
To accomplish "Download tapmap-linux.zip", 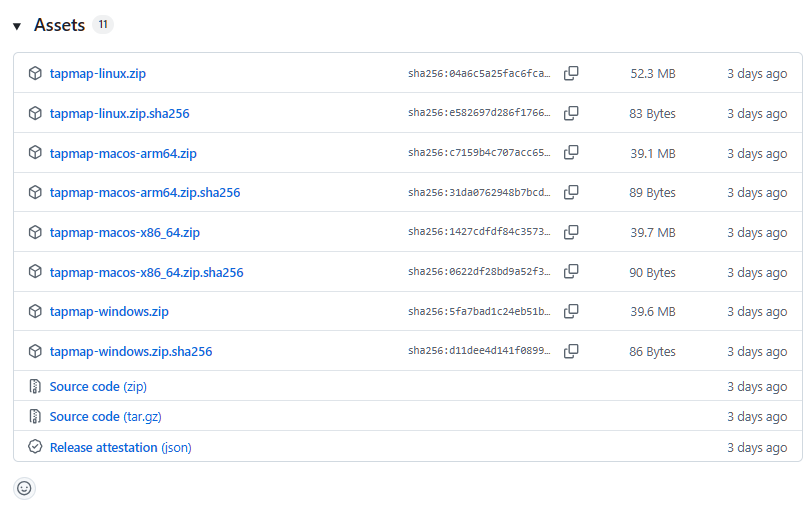I will 98,73.
